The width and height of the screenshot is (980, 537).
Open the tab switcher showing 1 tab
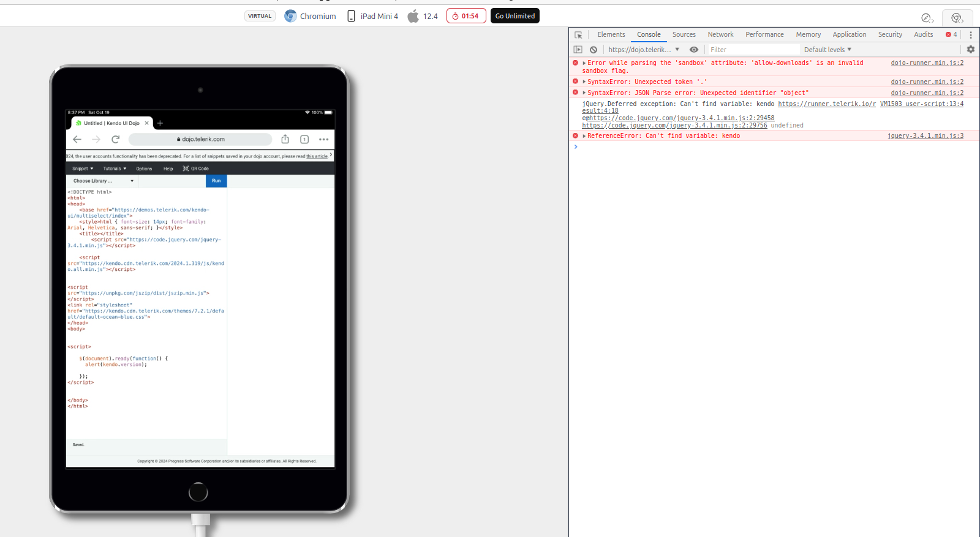[x=304, y=139]
